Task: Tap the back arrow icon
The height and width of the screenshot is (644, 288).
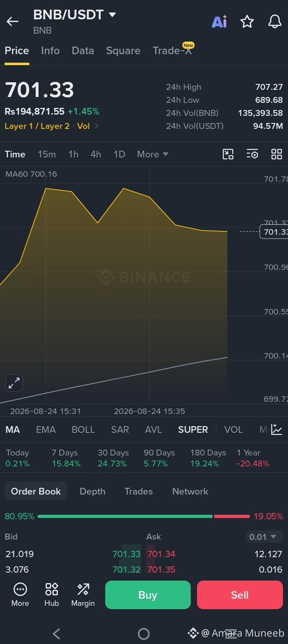Action: point(13,21)
